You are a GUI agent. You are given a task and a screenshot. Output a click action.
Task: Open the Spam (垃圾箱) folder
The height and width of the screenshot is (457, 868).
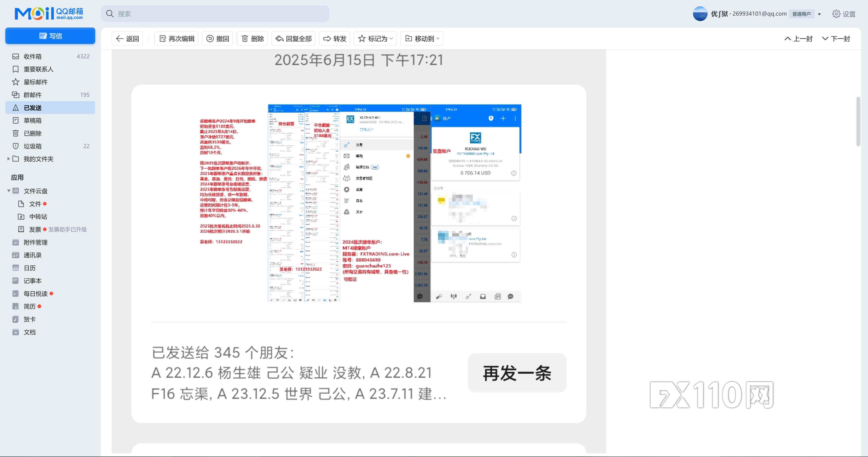[50, 146]
